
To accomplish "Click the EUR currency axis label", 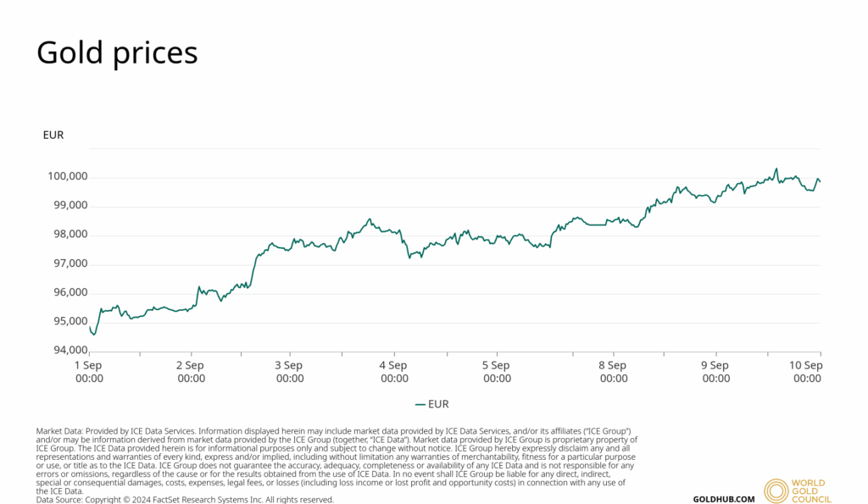I will (53, 135).
